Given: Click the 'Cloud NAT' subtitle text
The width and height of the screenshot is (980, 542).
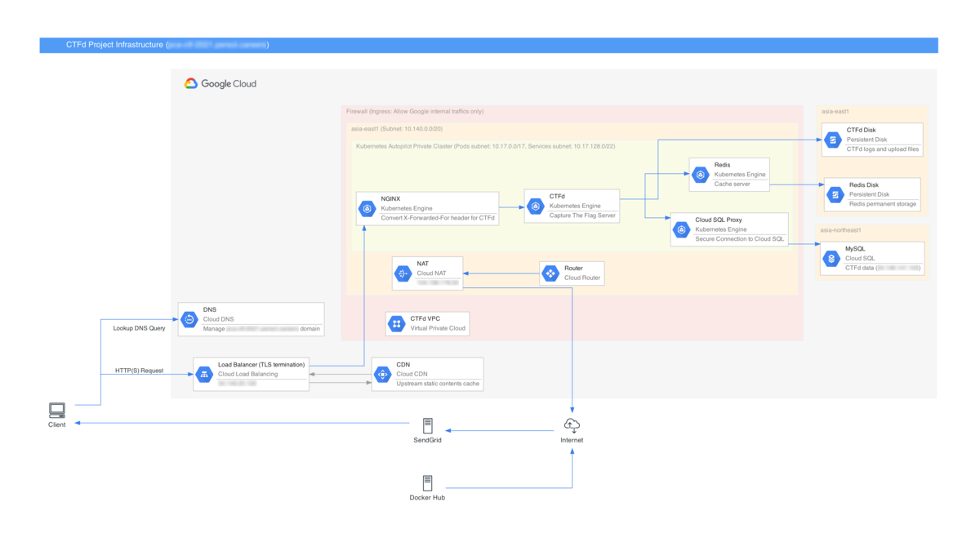Looking at the screenshot, I should 431,273.
